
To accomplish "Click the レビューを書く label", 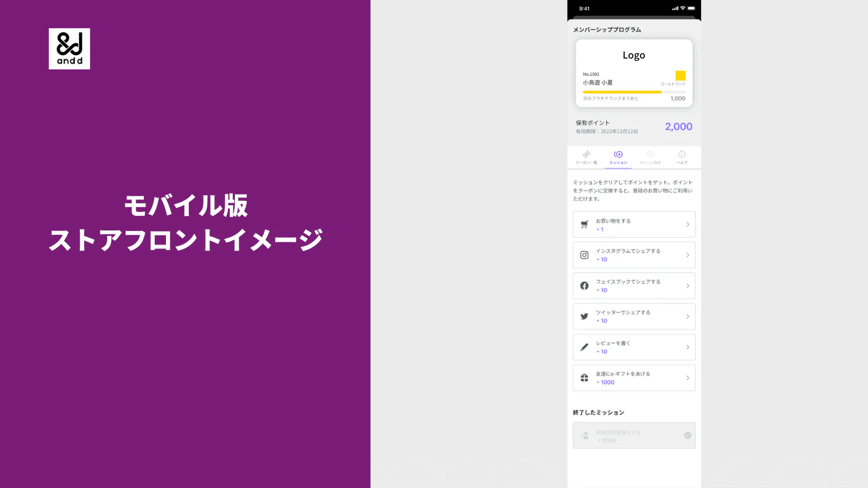I will pos(613,343).
